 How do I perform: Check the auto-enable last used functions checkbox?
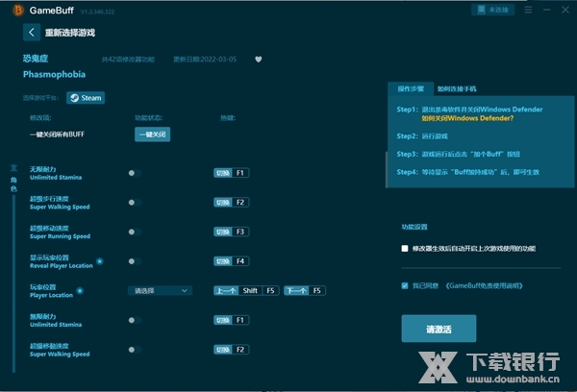pyautogui.click(x=405, y=249)
